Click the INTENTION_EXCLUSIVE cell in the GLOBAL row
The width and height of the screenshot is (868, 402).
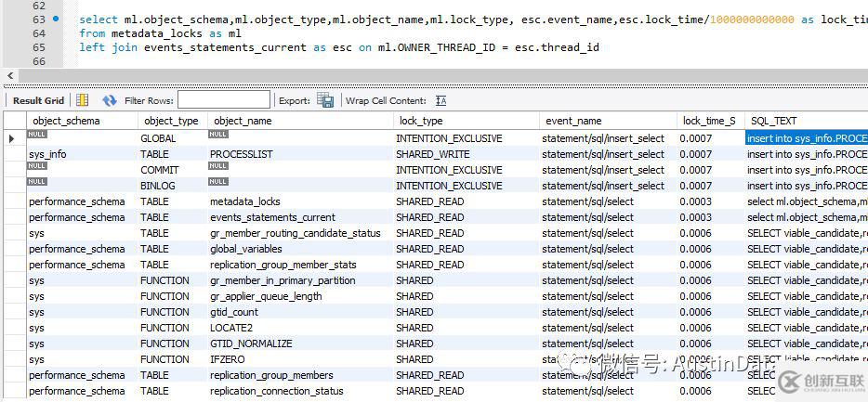click(467, 138)
